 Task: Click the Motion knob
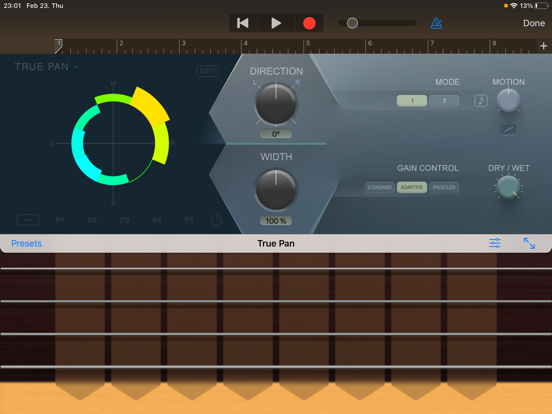[x=508, y=100]
